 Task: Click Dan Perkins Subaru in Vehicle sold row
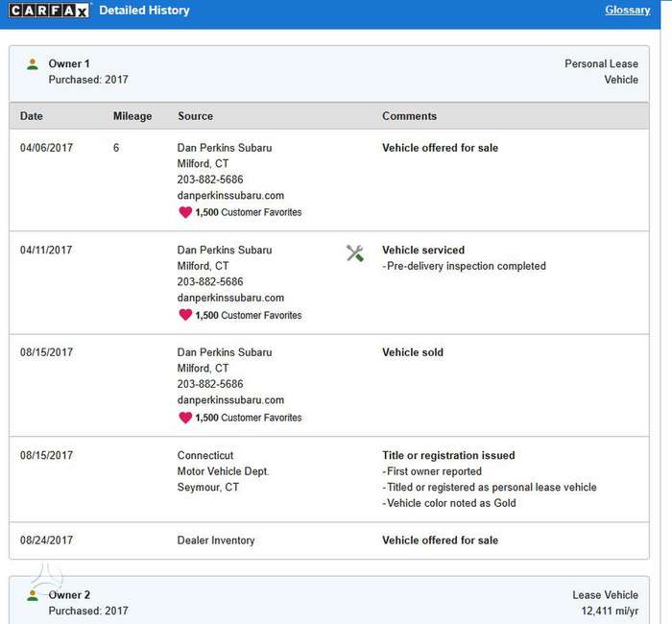tap(225, 352)
